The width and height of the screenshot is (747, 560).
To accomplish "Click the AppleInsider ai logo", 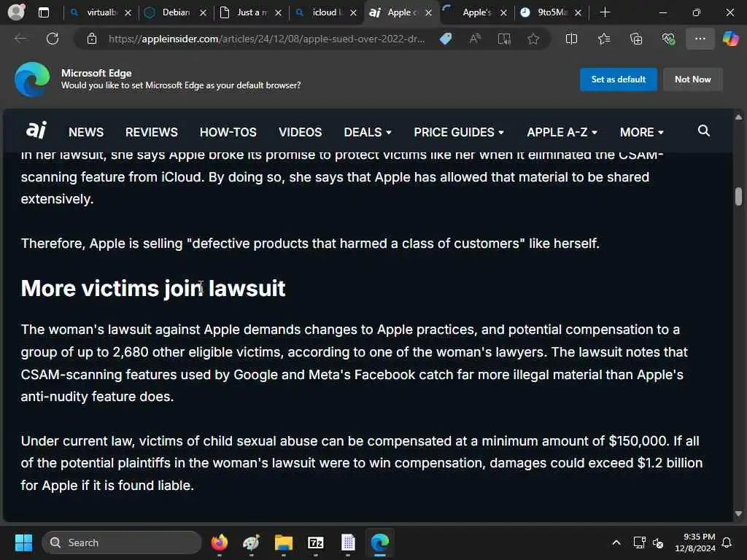I will point(36,130).
